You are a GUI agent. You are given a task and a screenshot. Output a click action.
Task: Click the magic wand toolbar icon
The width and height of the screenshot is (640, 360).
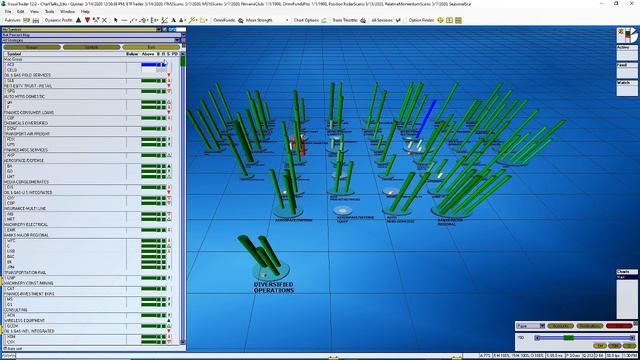click(193, 20)
